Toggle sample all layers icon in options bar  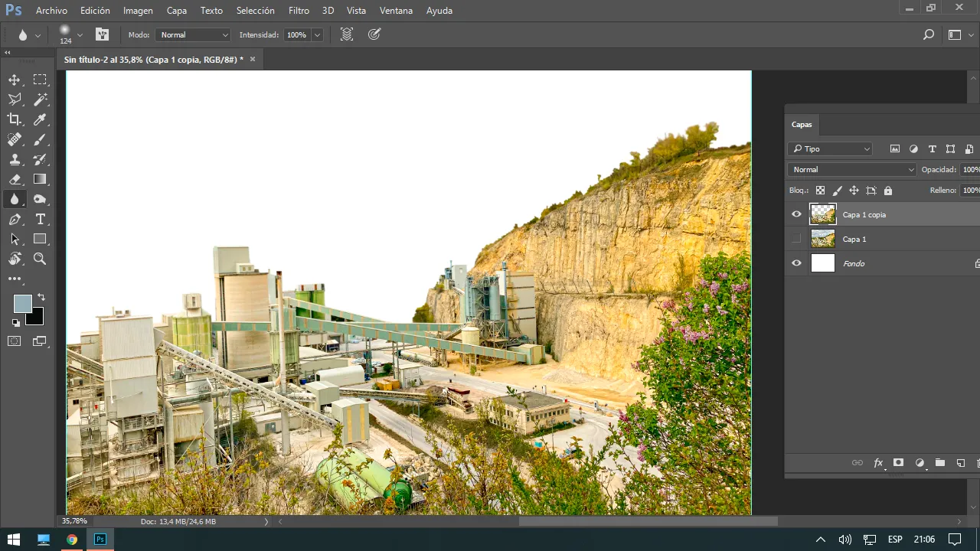[347, 34]
